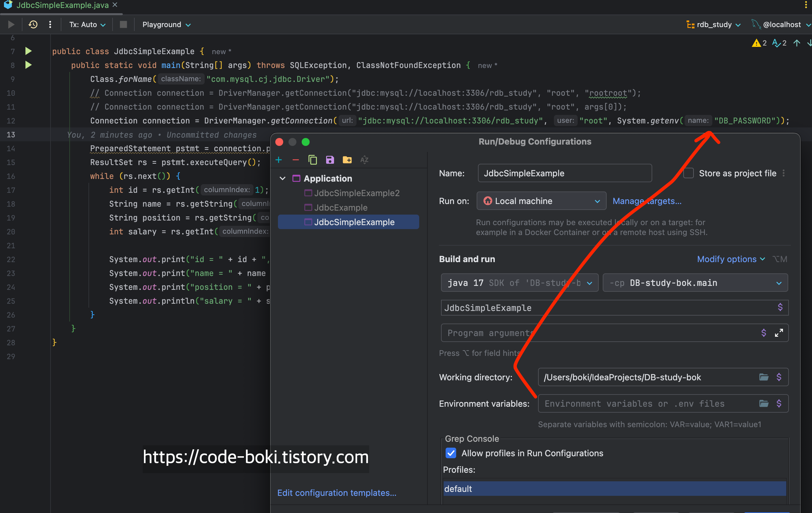Click the create new folder icon
The width and height of the screenshot is (812, 513).
pyautogui.click(x=347, y=160)
